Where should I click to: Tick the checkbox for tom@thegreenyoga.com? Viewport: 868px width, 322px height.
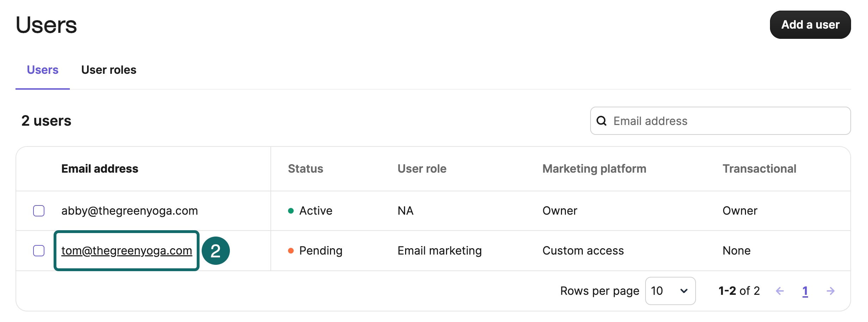click(x=39, y=251)
